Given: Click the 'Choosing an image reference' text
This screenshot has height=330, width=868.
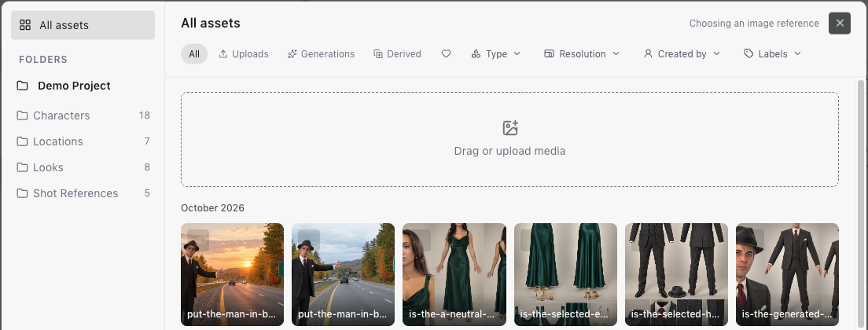Looking at the screenshot, I should (754, 24).
